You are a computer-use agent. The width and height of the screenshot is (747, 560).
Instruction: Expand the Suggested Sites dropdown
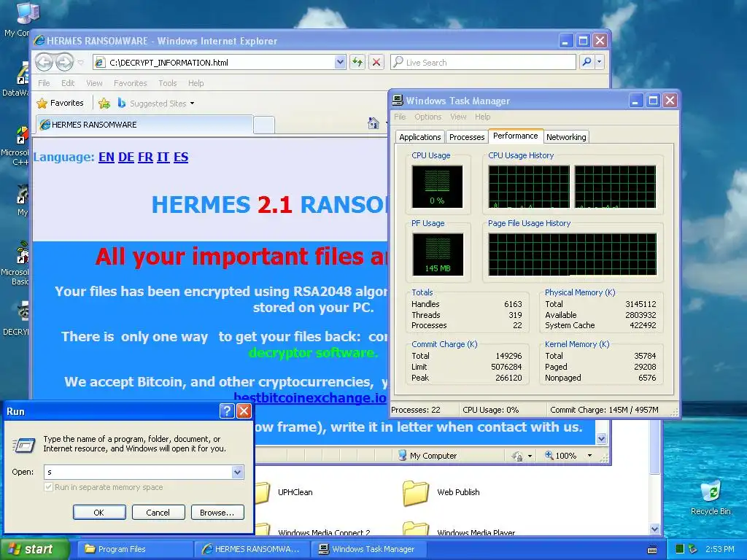point(192,104)
